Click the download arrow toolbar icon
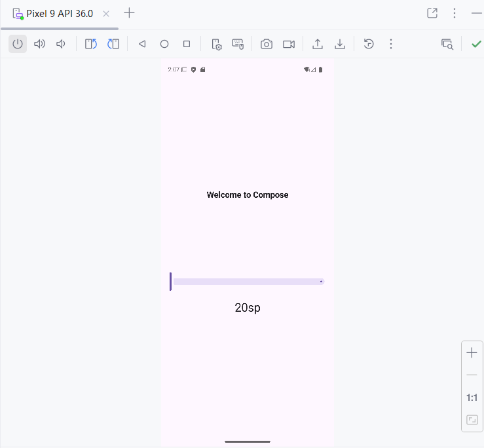 pyautogui.click(x=339, y=44)
